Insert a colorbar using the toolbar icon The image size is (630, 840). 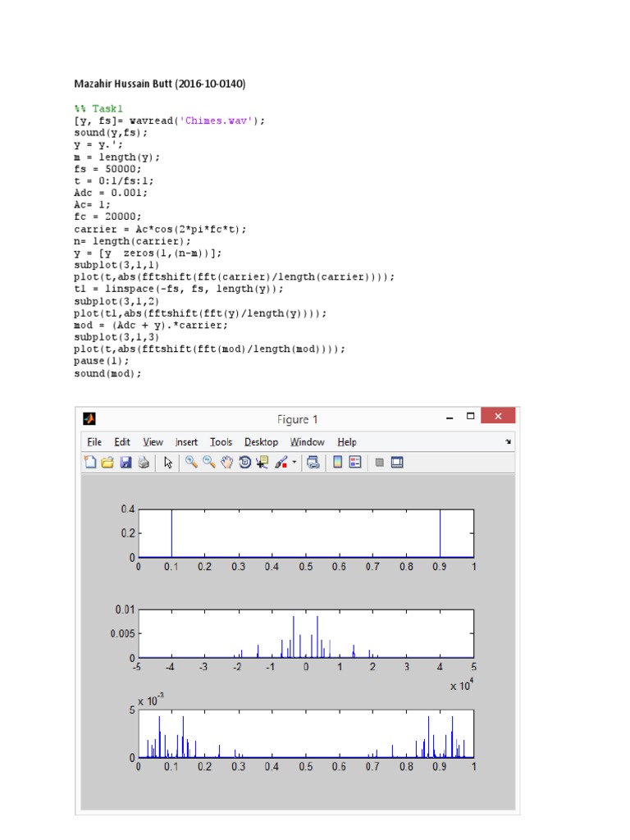pos(336,463)
